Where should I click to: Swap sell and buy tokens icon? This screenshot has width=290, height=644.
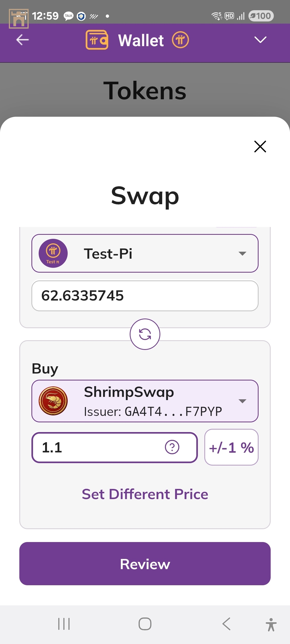click(x=145, y=334)
